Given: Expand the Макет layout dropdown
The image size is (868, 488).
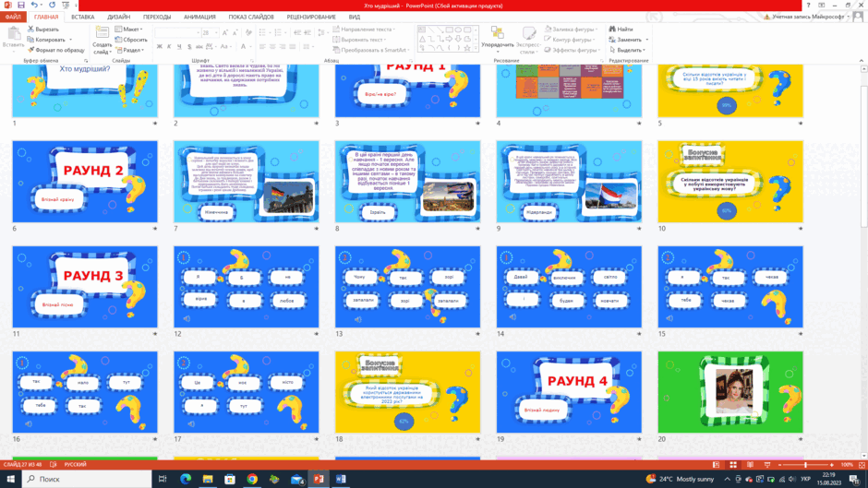Looking at the screenshot, I should [x=129, y=29].
